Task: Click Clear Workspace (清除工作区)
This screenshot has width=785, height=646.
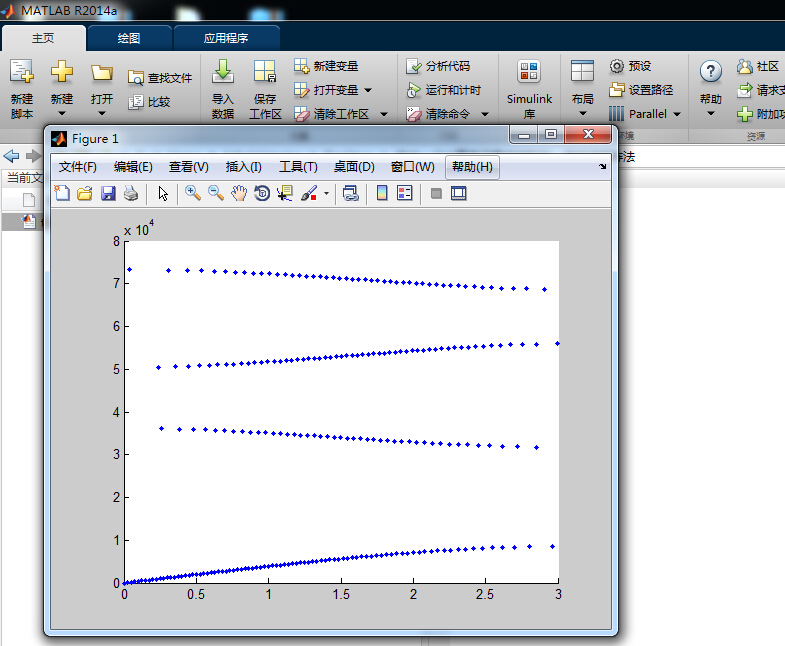Action: click(x=331, y=114)
